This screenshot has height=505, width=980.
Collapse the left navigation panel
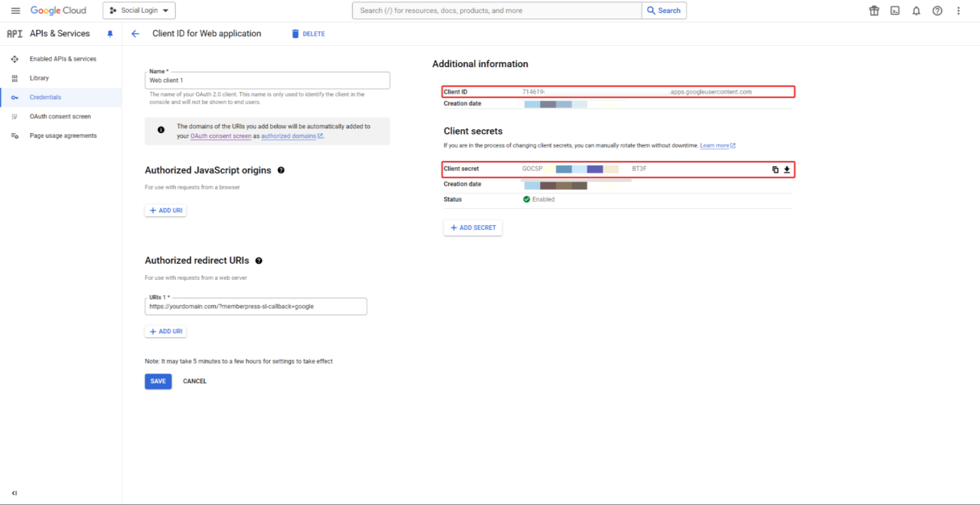point(13,492)
